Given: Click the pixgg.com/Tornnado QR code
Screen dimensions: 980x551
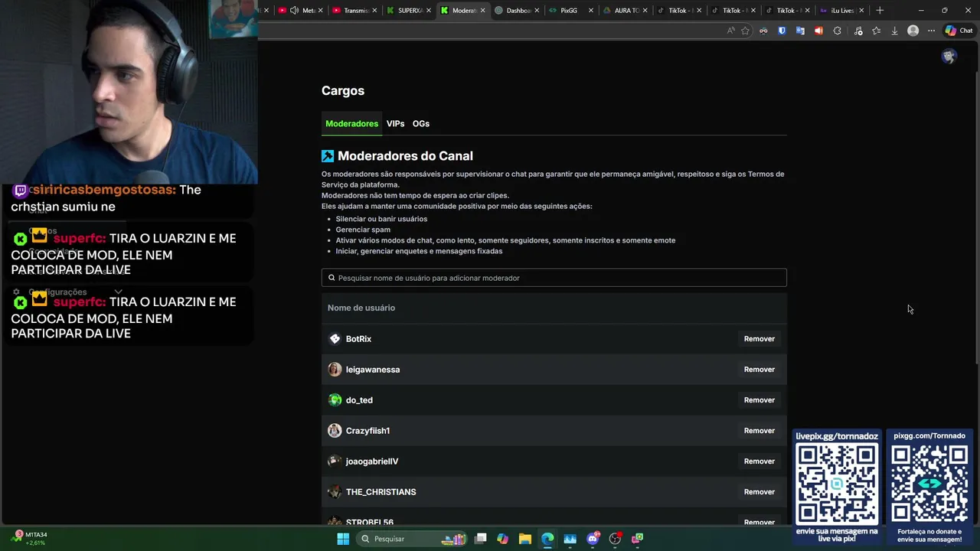Looking at the screenshot, I should coord(929,483).
